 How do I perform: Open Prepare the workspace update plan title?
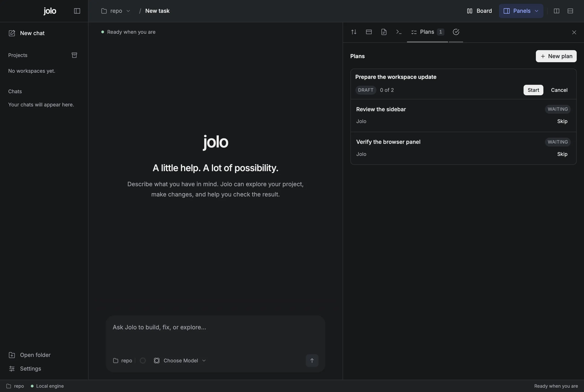coord(396,77)
